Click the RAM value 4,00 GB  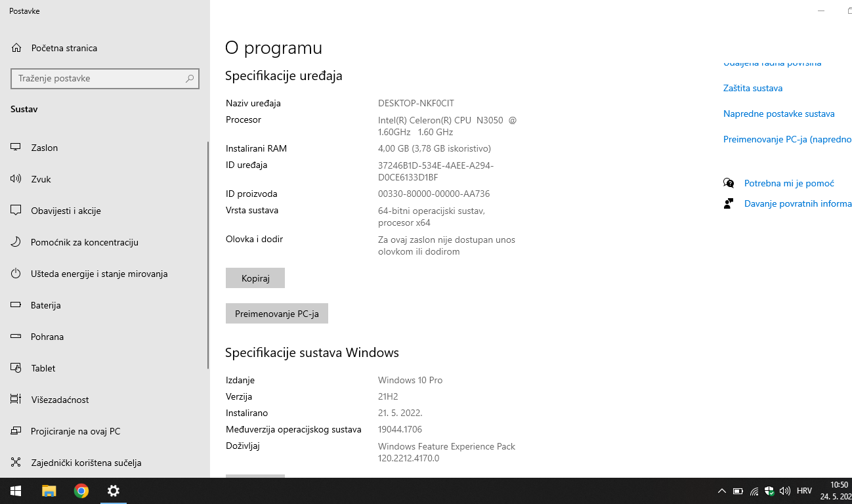(435, 148)
